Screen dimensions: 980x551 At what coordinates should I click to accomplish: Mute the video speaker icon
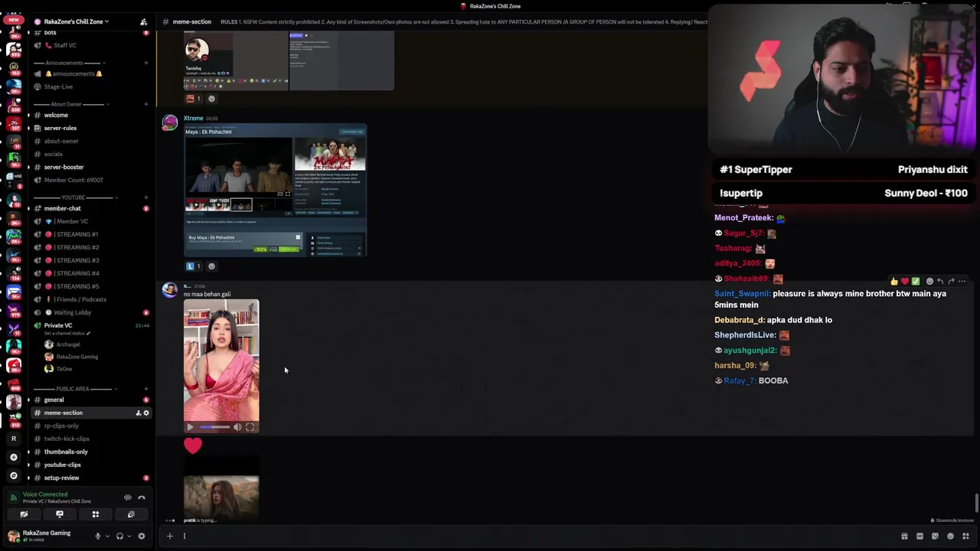237,427
